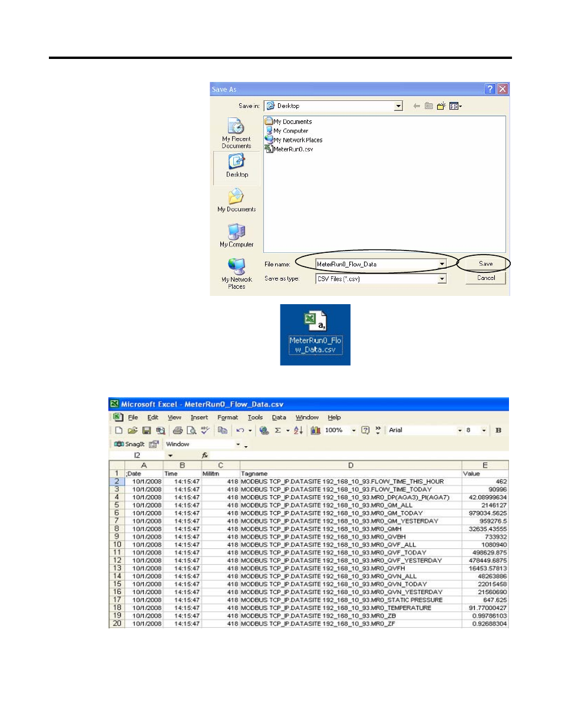The width and height of the screenshot is (562, 728).
Task: Open the Excel Format menu
Action: pyautogui.click(x=227, y=417)
